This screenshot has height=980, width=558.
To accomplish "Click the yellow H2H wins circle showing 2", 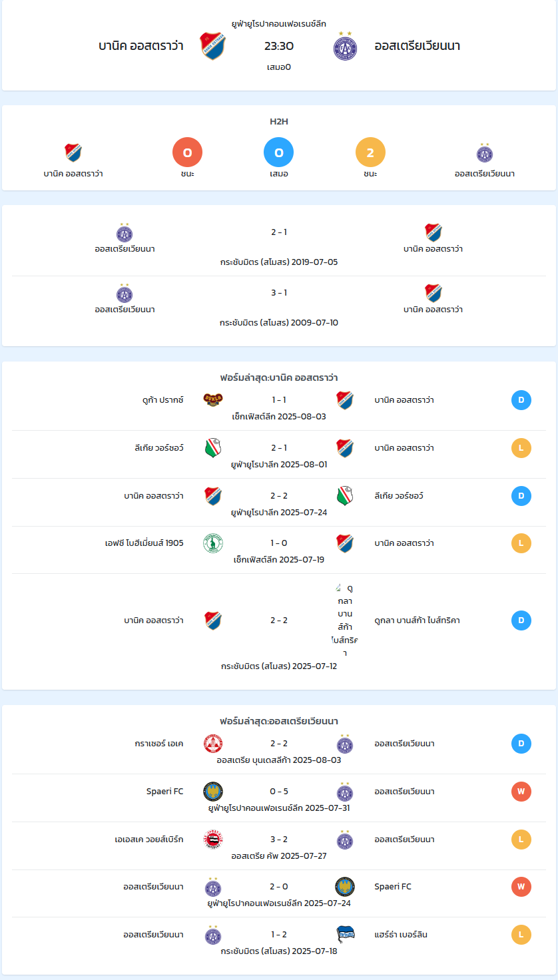I will 370,152.
